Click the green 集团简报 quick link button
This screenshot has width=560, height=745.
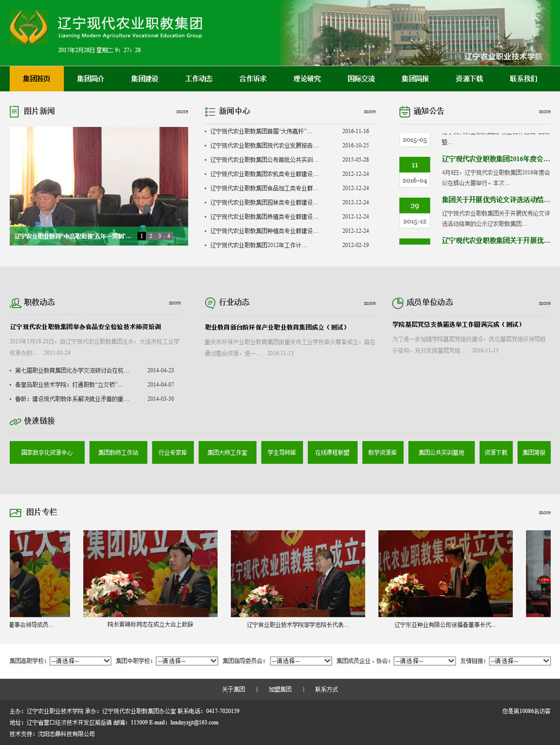coord(534,452)
